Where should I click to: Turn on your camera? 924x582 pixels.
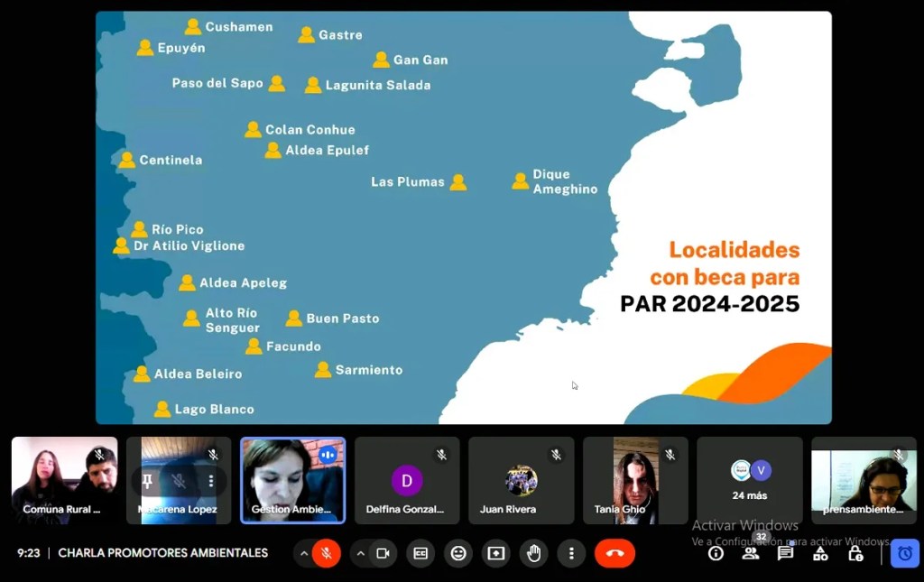(382, 553)
